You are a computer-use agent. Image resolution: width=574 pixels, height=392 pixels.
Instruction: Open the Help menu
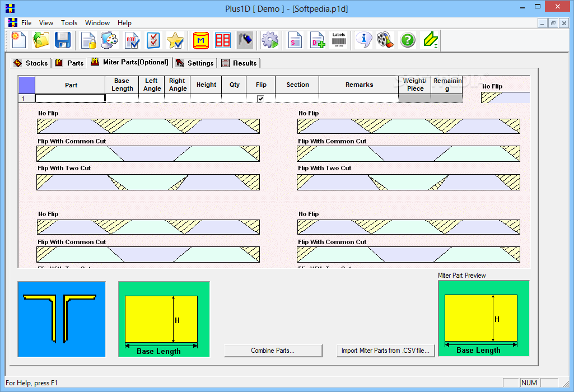click(124, 23)
